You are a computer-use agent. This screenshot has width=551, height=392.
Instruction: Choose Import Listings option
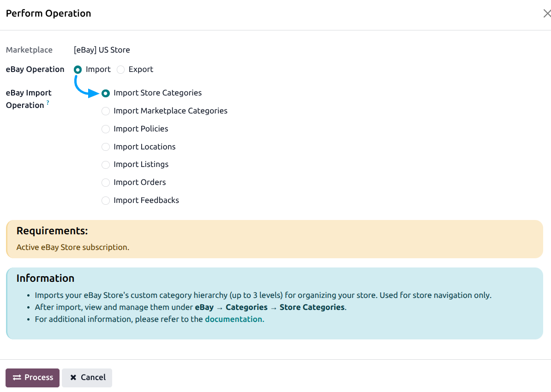click(x=105, y=165)
